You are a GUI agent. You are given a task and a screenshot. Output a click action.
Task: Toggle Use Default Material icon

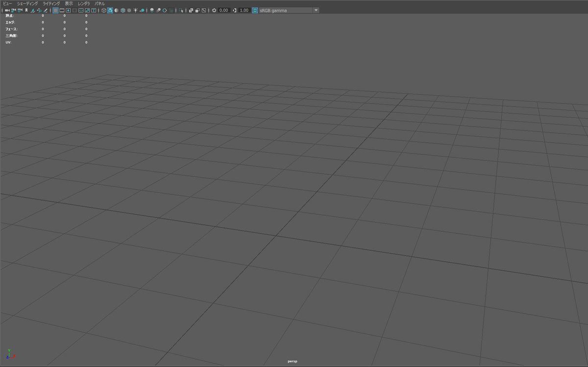116,10
